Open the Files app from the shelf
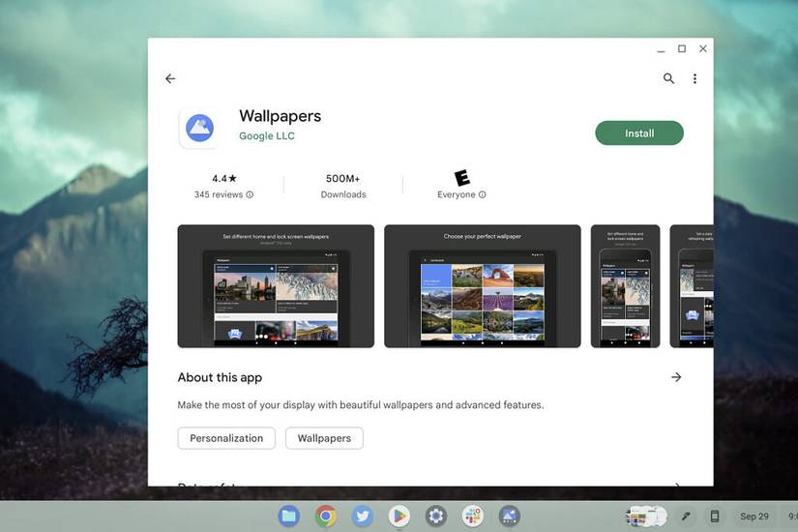 pyautogui.click(x=289, y=517)
